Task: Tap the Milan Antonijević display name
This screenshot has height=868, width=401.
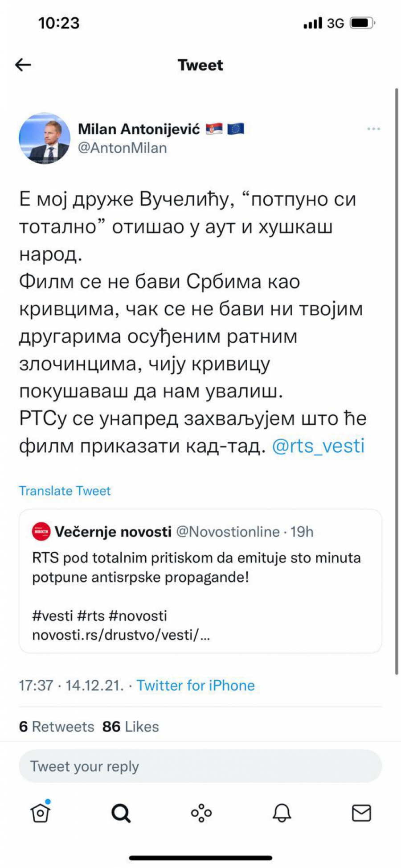Action: (139, 129)
